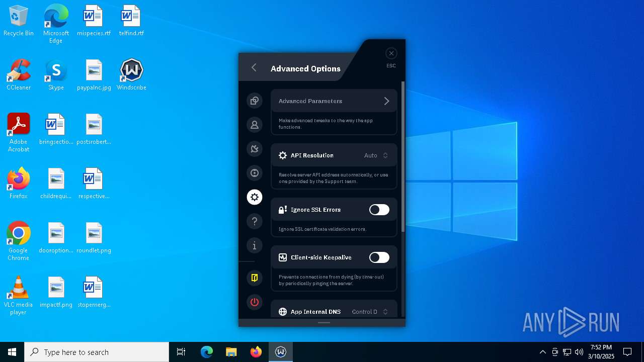644x362 pixels.
Task: Click the Client-side Keepalive pulse icon
Action: tap(283, 257)
